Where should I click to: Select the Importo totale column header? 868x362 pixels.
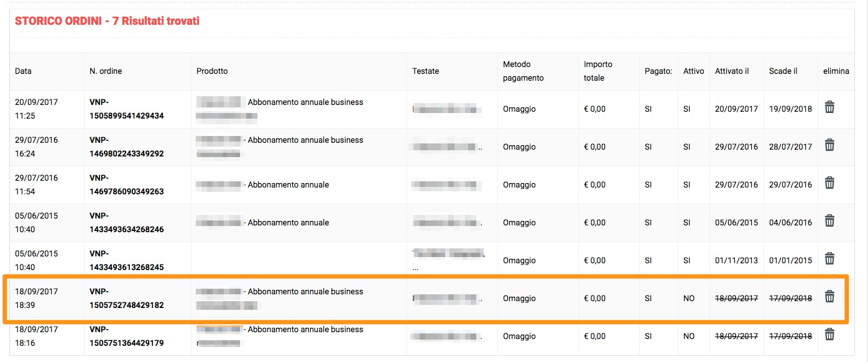(598, 71)
